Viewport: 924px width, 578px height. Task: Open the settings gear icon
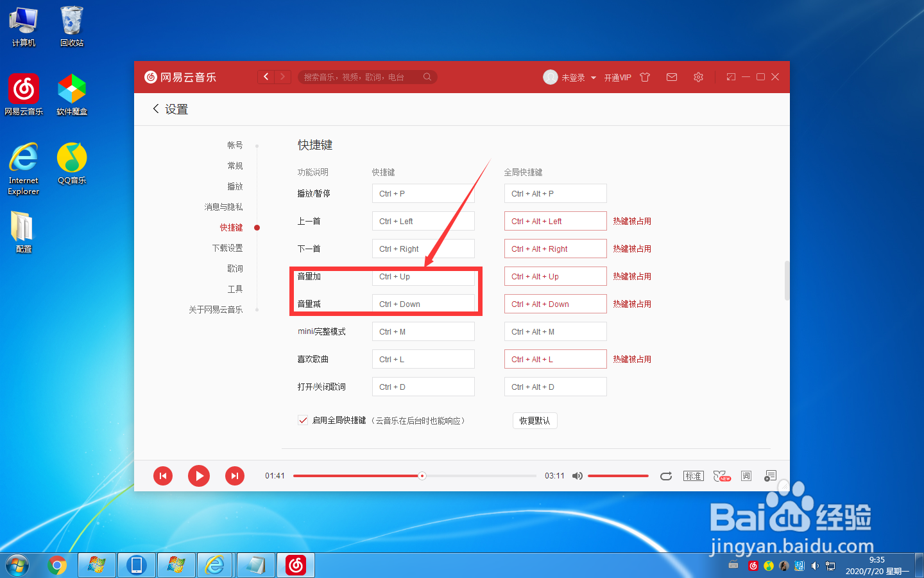click(698, 77)
